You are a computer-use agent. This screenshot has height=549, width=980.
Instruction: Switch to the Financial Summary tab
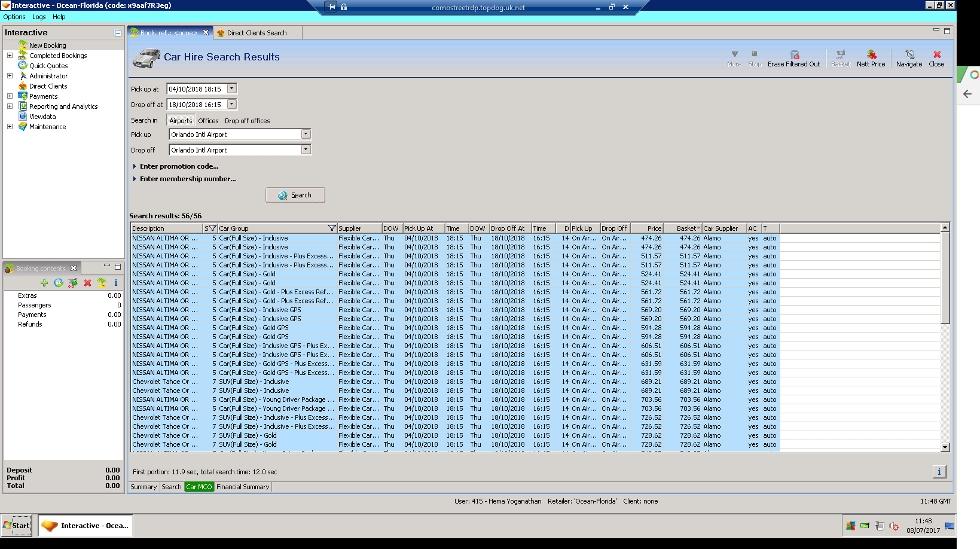point(243,487)
